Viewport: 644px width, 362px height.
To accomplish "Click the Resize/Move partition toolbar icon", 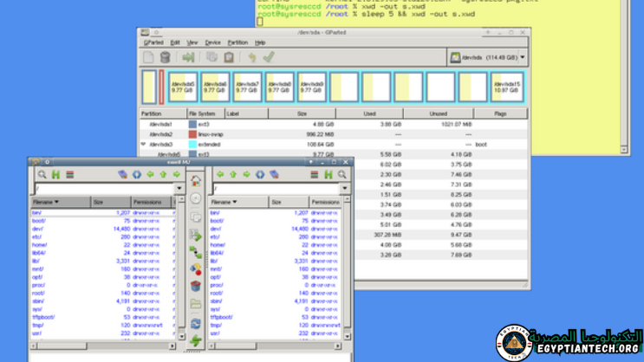I will point(187,57).
